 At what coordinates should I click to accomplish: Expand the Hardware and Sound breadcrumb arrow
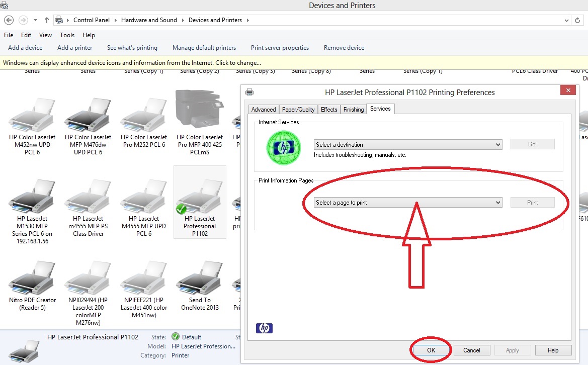[183, 20]
